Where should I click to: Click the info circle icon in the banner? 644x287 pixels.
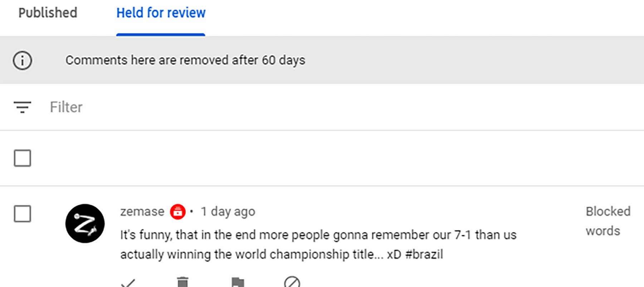tap(23, 60)
